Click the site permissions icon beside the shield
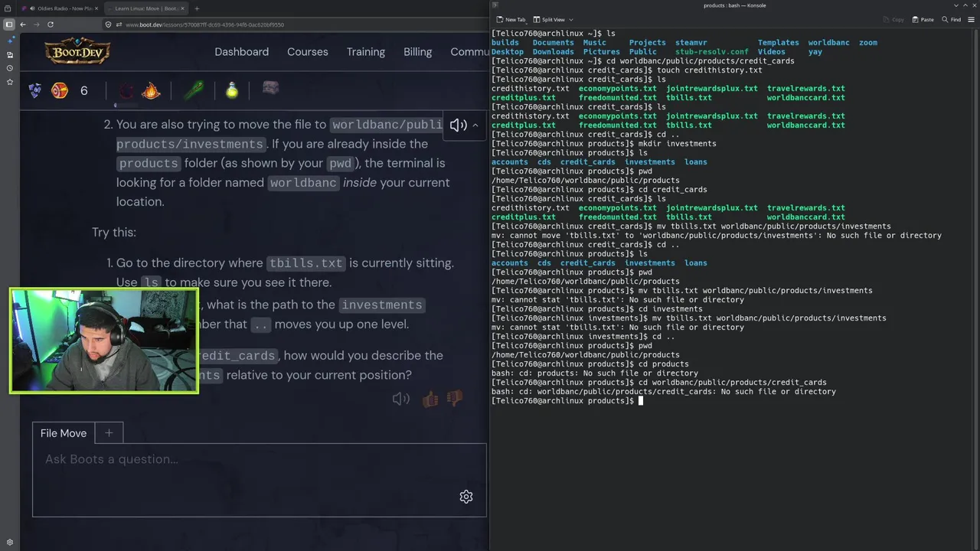The image size is (980, 551). (119, 24)
